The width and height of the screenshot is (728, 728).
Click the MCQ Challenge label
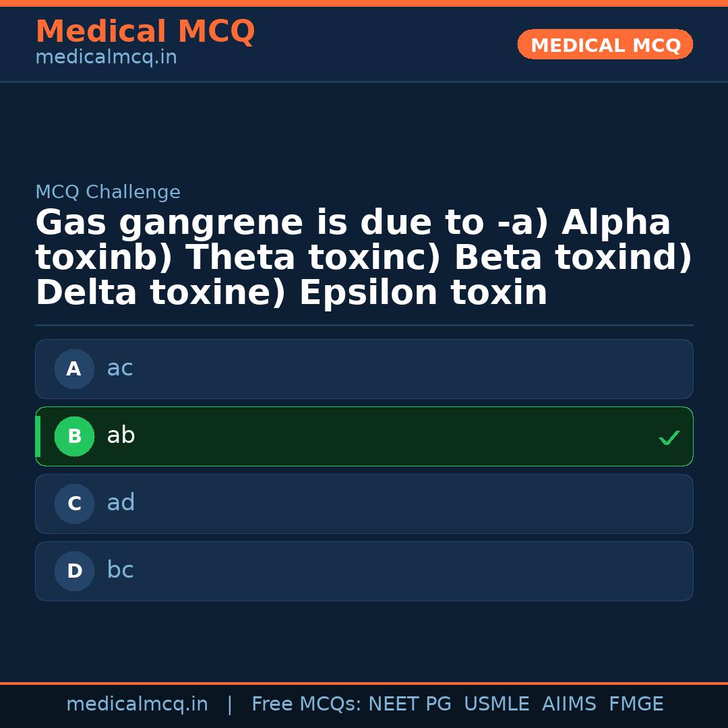pos(108,192)
